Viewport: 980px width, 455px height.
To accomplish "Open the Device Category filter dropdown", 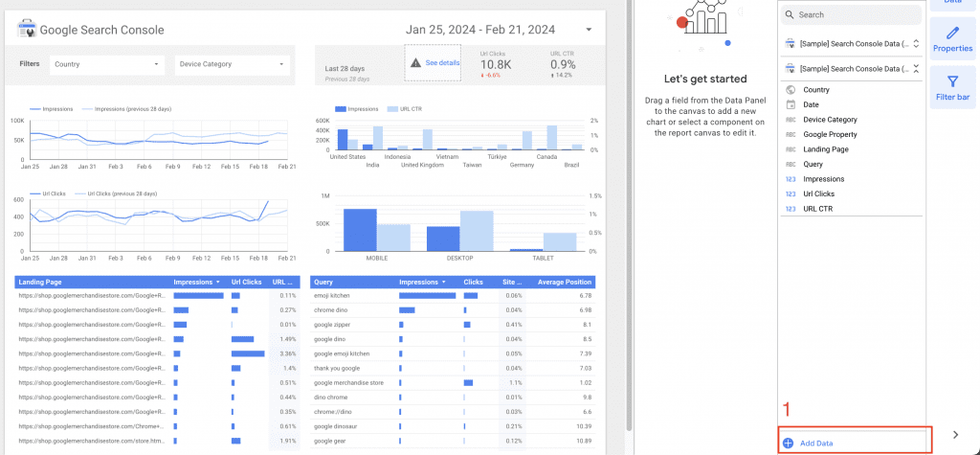I will pos(232,64).
